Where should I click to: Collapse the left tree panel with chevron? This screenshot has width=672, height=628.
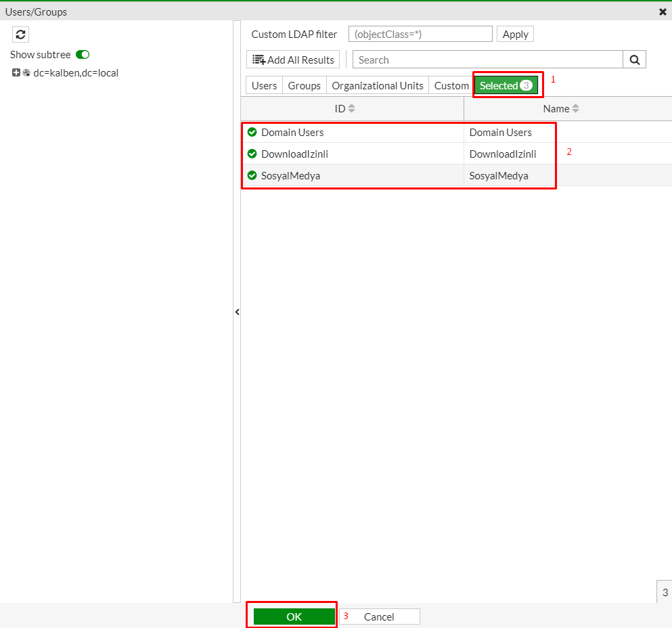click(237, 312)
